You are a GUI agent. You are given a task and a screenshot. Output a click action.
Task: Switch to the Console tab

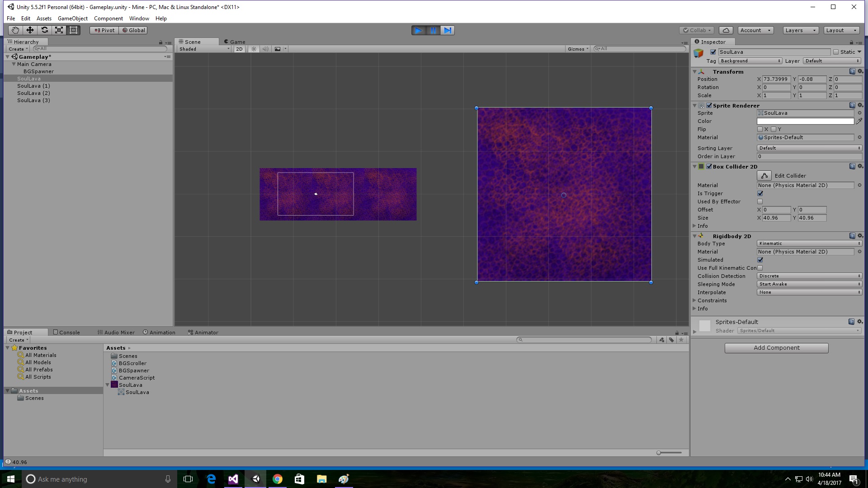point(67,332)
